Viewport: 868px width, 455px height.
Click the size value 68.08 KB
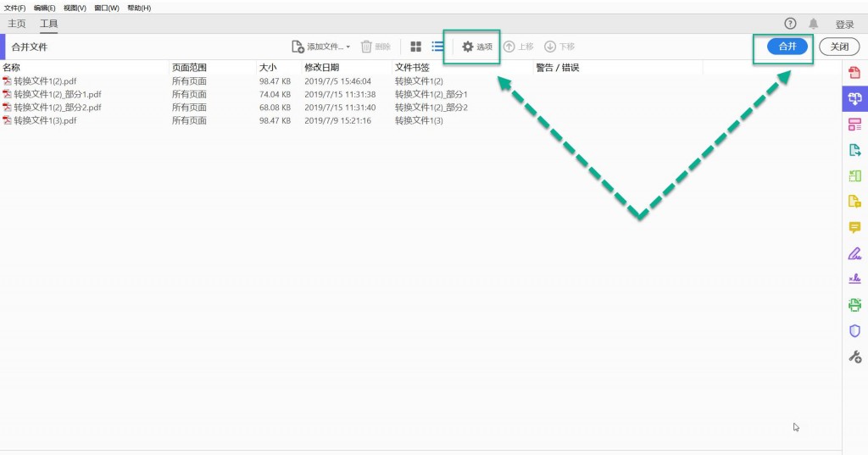point(275,108)
